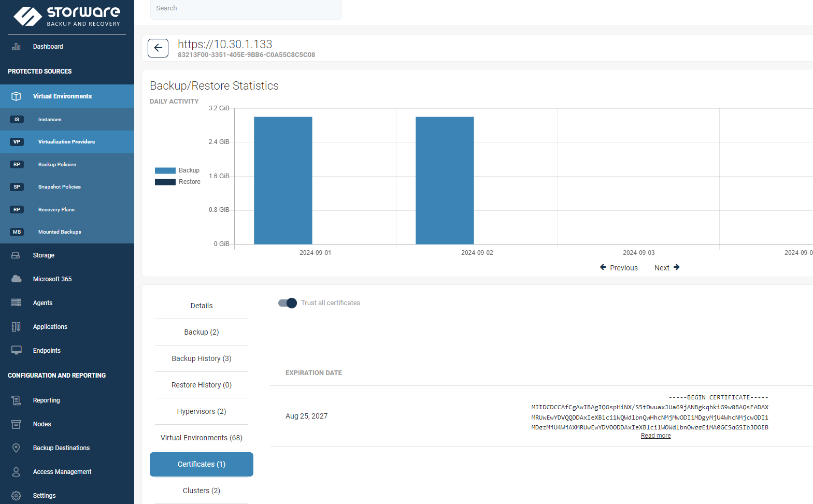
Task: Open the Nodes menu label
Action: point(42,424)
